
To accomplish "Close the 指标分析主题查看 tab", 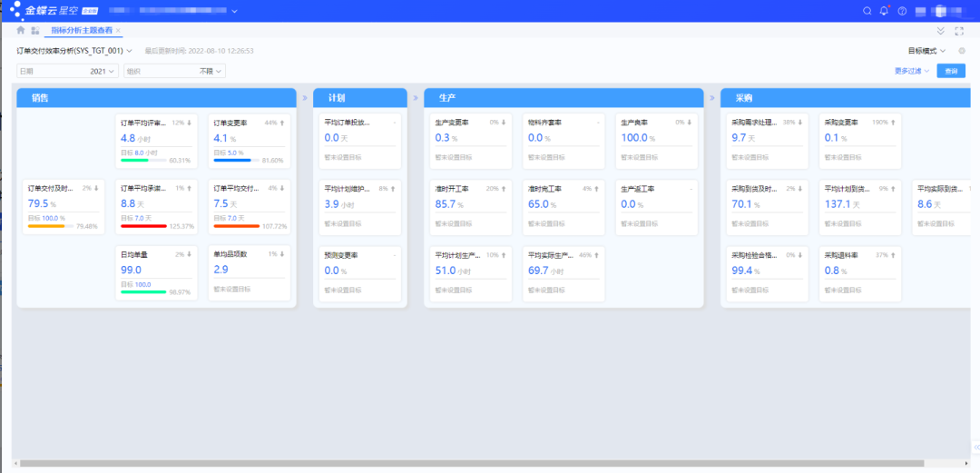I will (118, 30).
